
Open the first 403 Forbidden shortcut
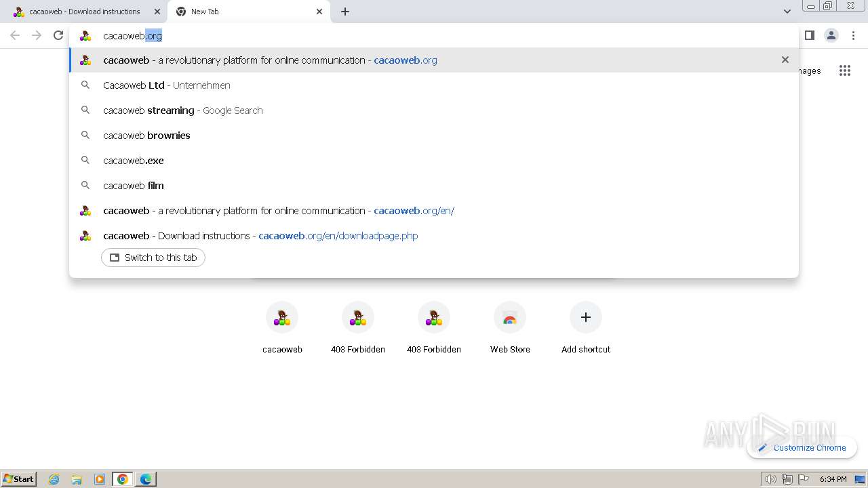point(358,329)
